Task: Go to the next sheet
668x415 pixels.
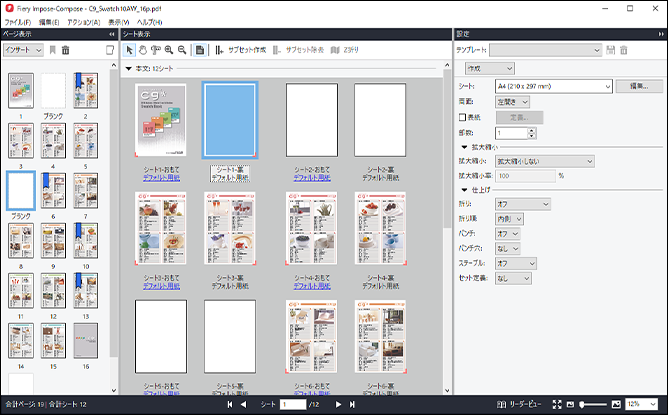Action: coord(338,404)
